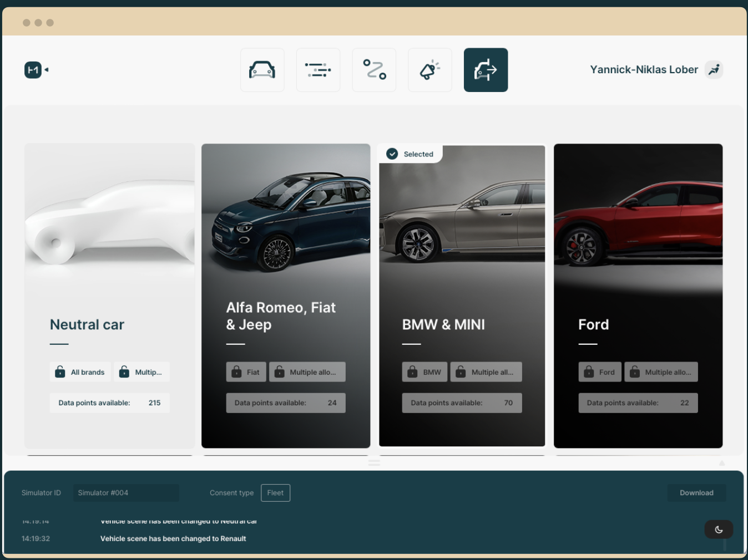
Task: Click Multiple allo... tag on Ford card
Action: (x=661, y=372)
